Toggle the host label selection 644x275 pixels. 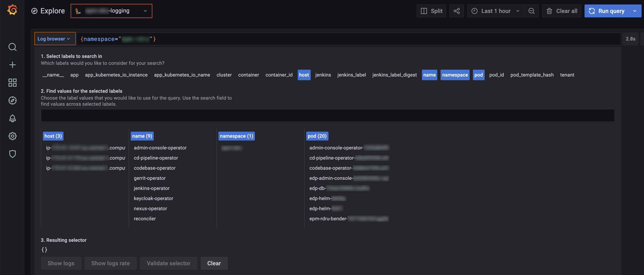pyautogui.click(x=304, y=75)
